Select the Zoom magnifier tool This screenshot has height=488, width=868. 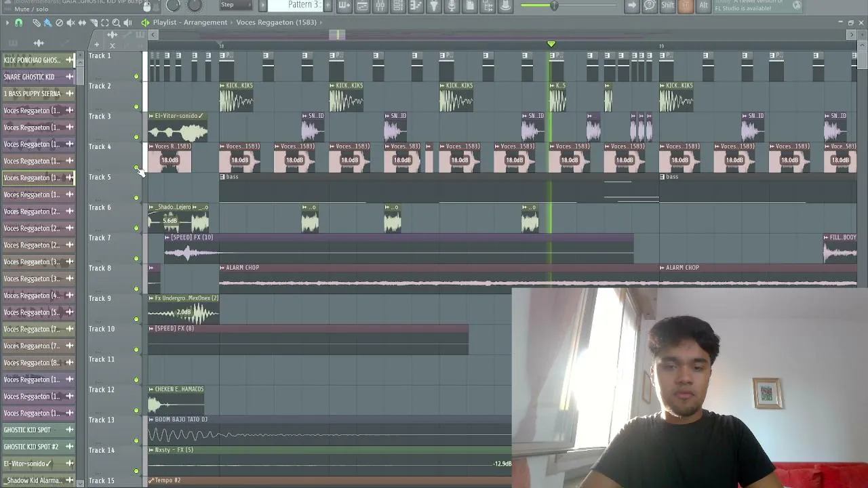(117, 22)
